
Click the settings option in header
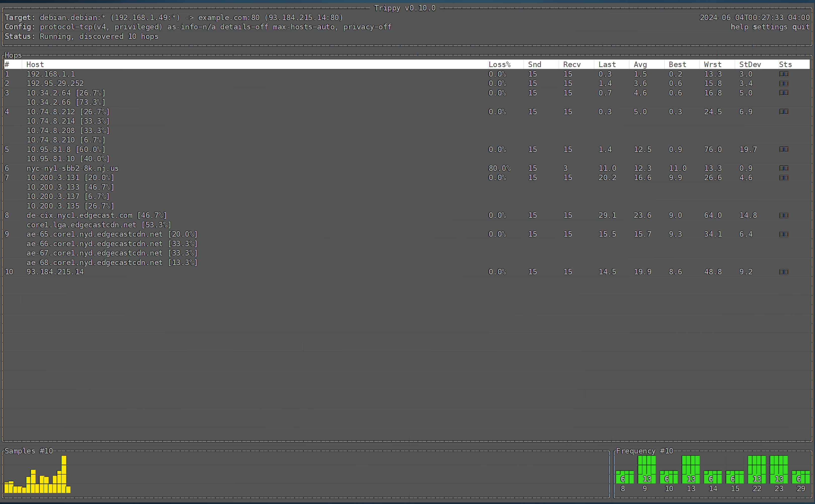(x=770, y=27)
